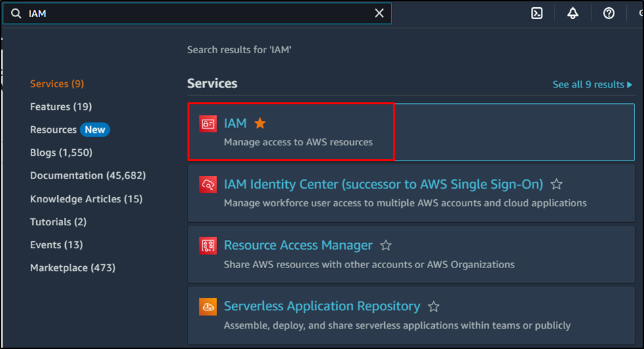This screenshot has height=349, width=644.
Task: Favorite IAM Identity Center with star
Action: (557, 184)
